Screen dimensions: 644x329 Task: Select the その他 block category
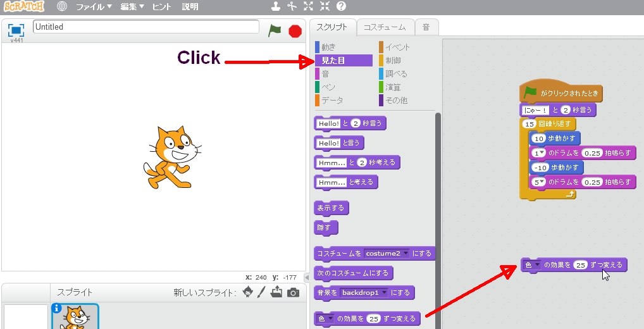click(x=407, y=100)
